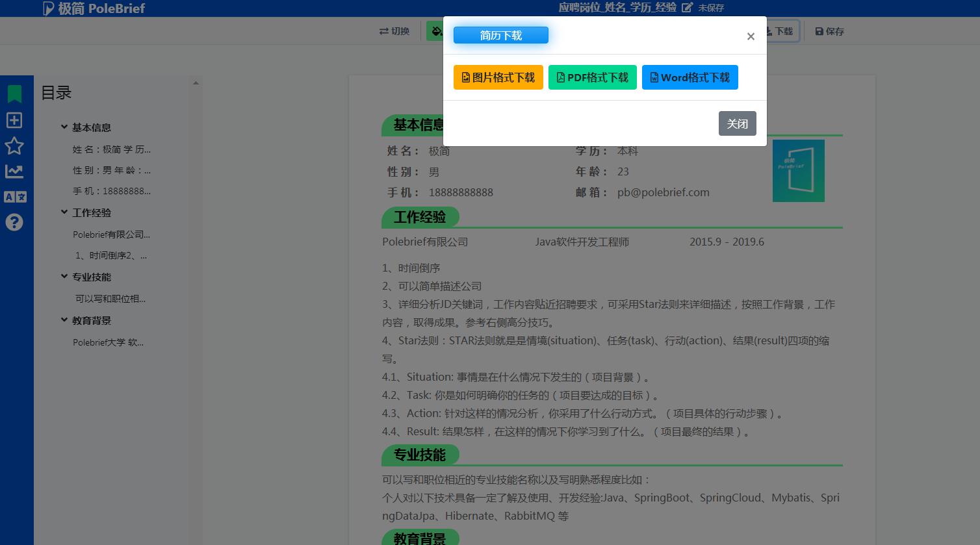Click the avatar thumbnail on the resume
This screenshot has width=980, height=545.
[x=798, y=171]
